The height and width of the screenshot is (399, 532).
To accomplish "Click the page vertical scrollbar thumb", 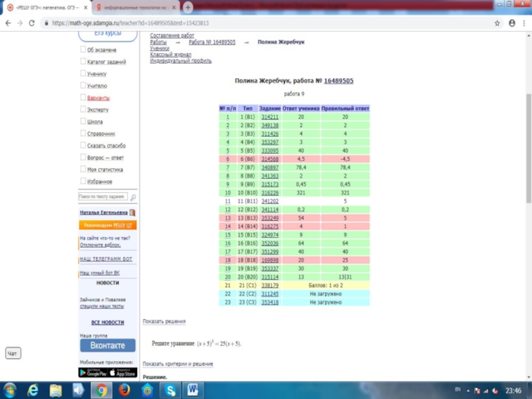I will pyautogui.click(x=529, y=148).
